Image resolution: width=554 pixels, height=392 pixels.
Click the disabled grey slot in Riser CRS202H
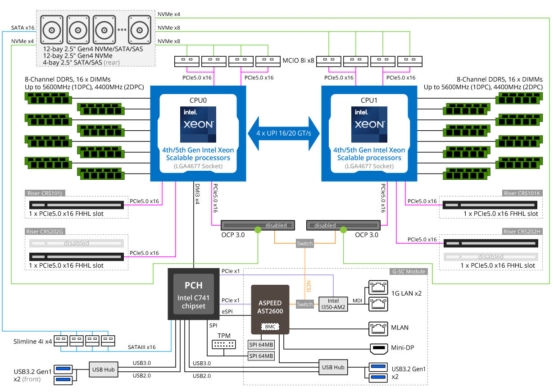pyautogui.click(x=490, y=257)
